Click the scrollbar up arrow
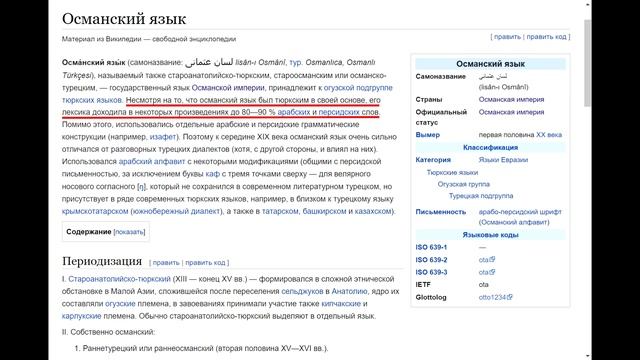The height and width of the screenshot is (360, 640). pos(588,4)
